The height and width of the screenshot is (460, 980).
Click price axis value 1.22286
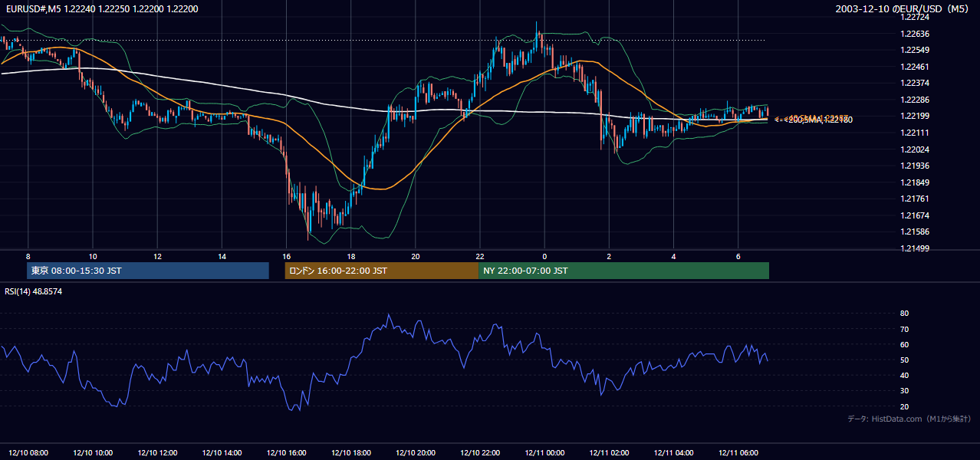(916, 100)
